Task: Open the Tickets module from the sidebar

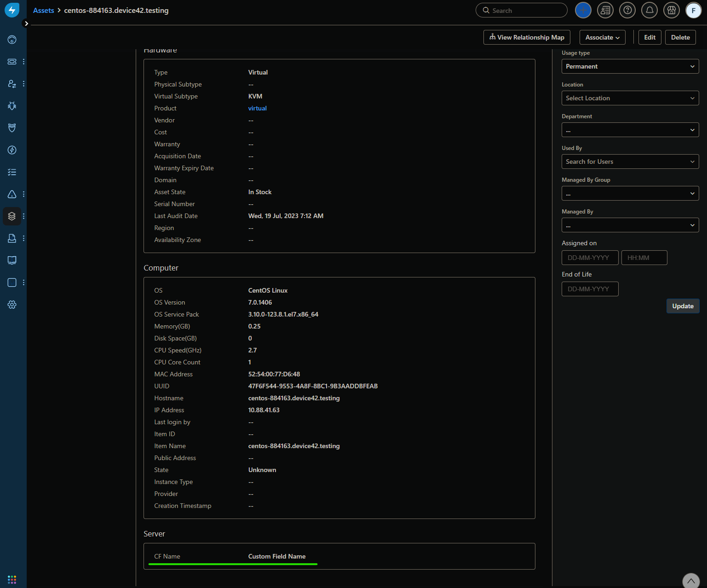Action: tap(12, 61)
